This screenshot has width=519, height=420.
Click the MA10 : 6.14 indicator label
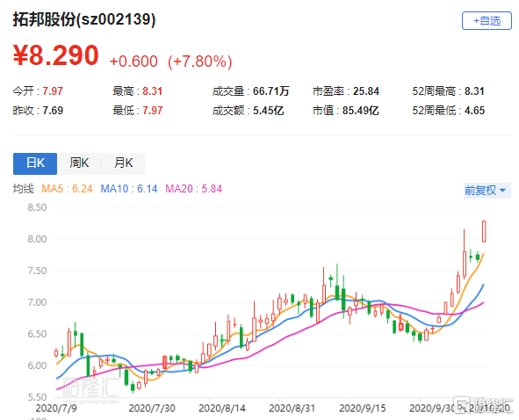(x=129, y=189)
